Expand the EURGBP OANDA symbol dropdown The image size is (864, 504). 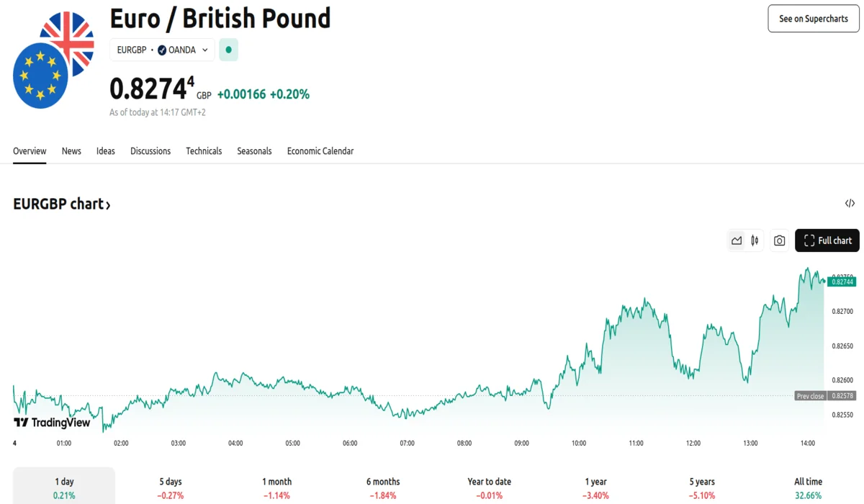pos(162,50)
